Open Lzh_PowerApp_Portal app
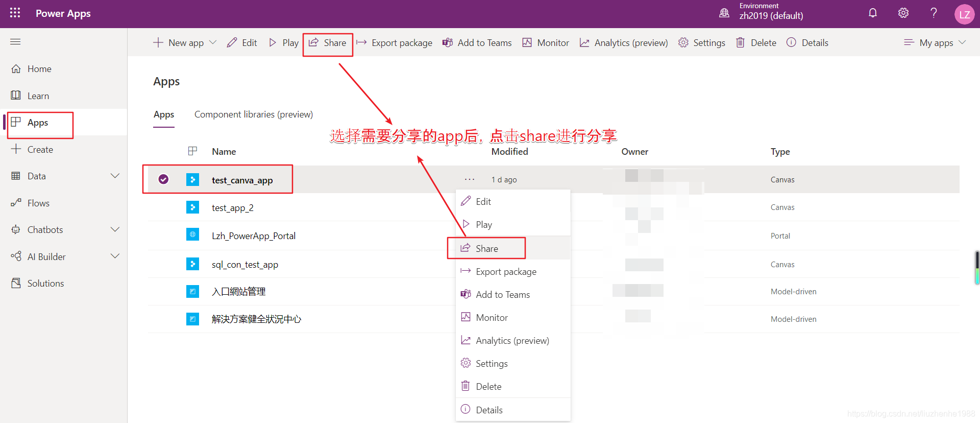Image resolution: width=980 pixels, height=423 pixels. coord(254,236)
